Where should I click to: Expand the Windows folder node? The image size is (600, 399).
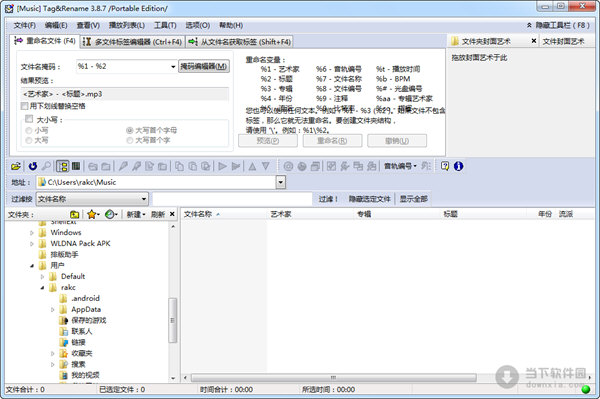[x=32, y=233]
